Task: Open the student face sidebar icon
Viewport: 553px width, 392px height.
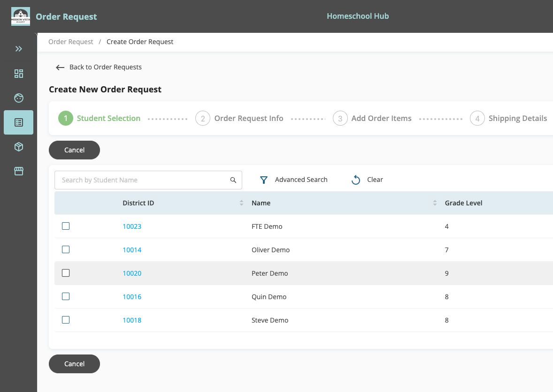Action: tap(19, 98)
